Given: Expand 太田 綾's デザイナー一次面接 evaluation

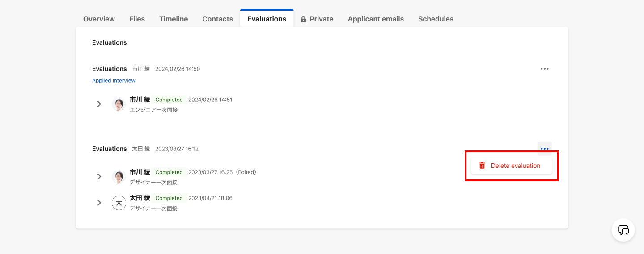Looking at the screenshot, I should [x=99, y=203].
